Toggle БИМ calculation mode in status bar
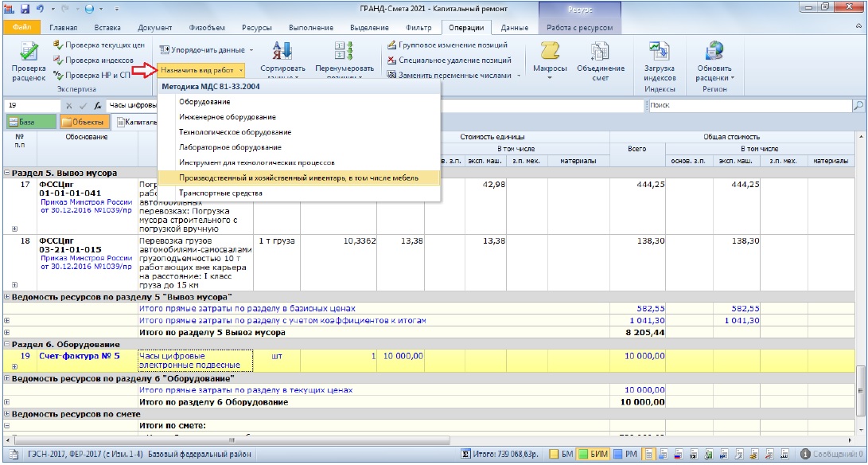The height and width of the screenshot is (465, 868). point(593,454)
